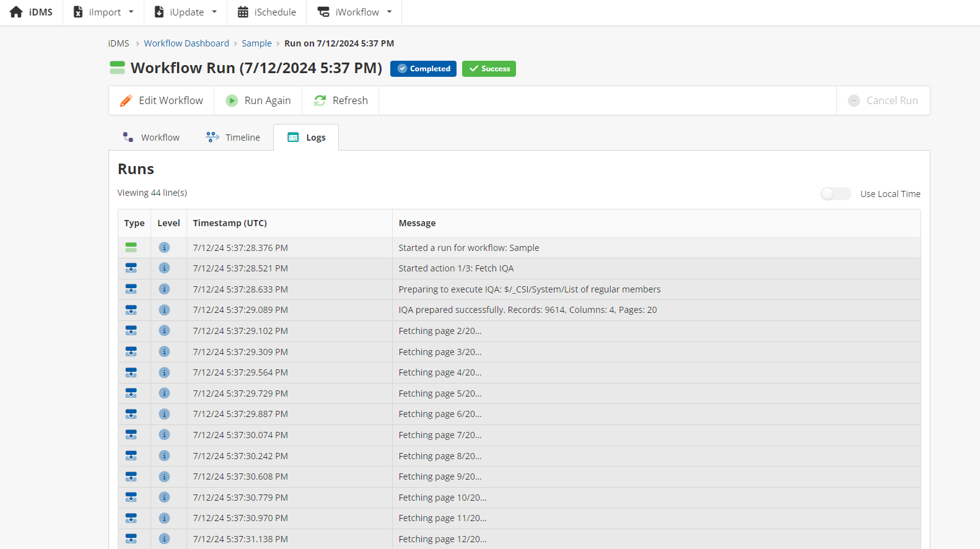Click the iSchedule calendar icon

(243, 12)
